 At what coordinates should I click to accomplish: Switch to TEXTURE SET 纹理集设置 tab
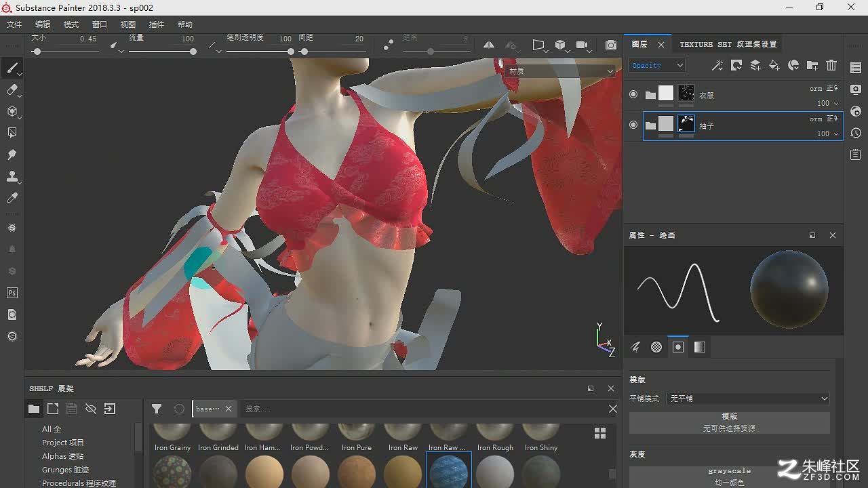coord(728,44)
